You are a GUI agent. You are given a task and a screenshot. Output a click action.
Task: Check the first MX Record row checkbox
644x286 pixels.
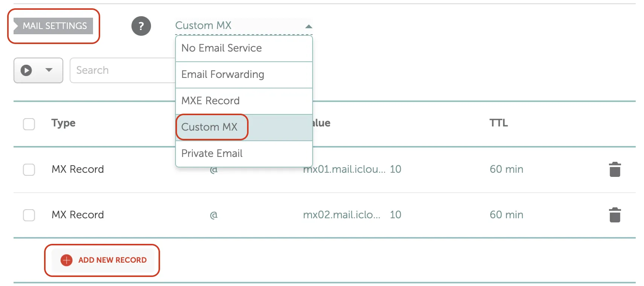tap(29, 169)
